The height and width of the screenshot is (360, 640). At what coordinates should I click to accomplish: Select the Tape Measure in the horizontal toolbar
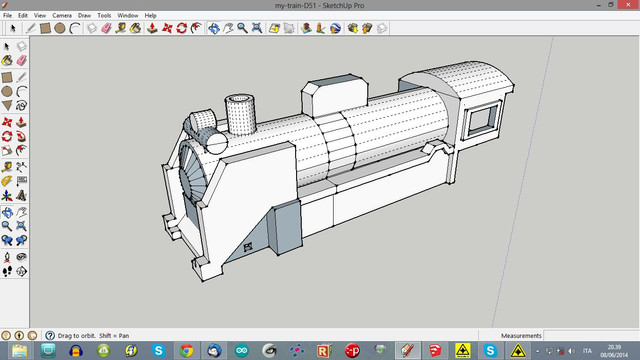[x=120, y=28]
